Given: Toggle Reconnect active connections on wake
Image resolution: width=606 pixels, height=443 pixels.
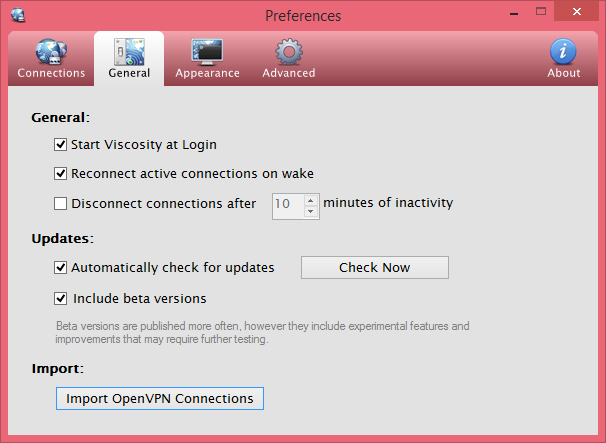Looking at the screenshot, I should tap(60, 174).
